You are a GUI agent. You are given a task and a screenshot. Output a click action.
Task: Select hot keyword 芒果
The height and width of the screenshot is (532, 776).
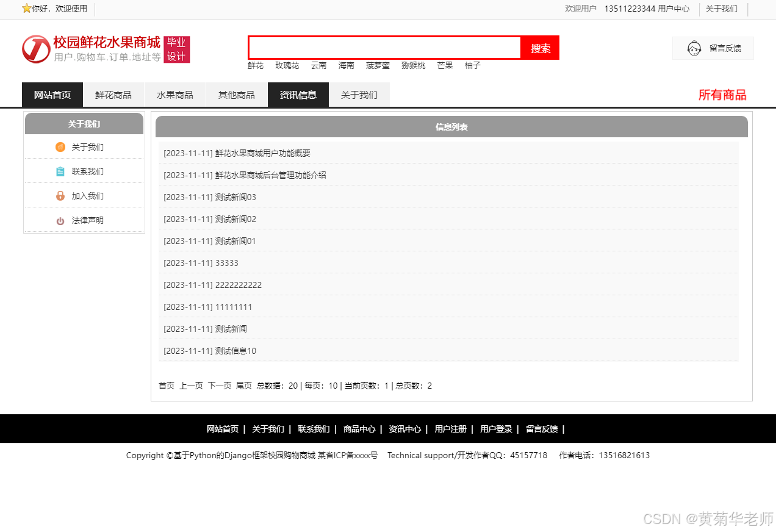pyautogui.click(x=445, y=65)
